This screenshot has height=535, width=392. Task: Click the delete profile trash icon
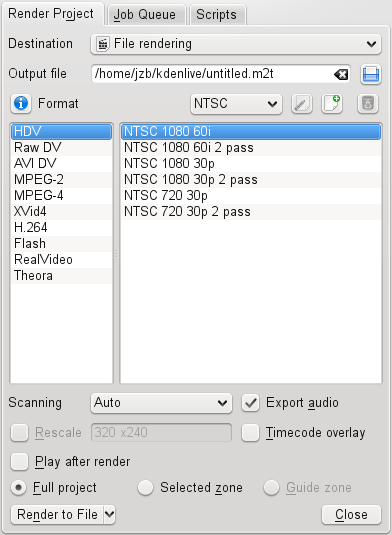coord(368,103)
